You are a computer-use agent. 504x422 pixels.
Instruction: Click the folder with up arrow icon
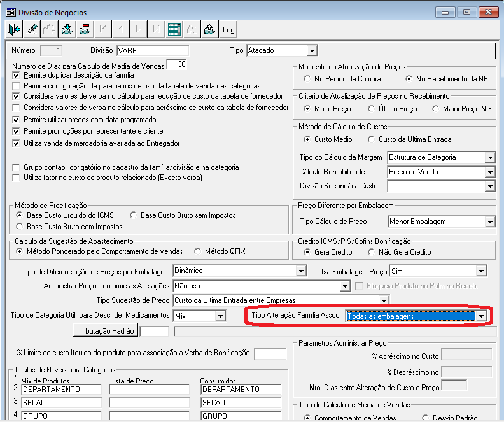pyautogui.click(x=209, y=29)
